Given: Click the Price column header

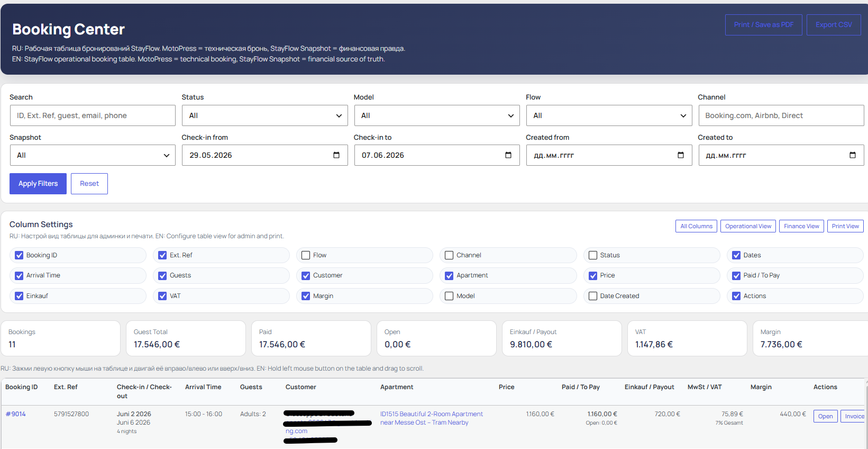Looking at the screenshot, I should pyautogui.click(x=507, y=387).
